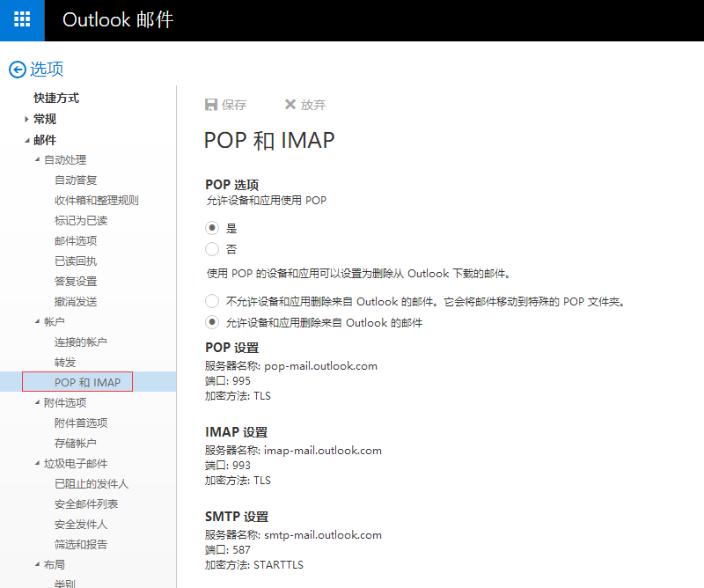The image size is (704, 588).
Task: Open 安全邮件列表 page
Action: coord(86,504)
